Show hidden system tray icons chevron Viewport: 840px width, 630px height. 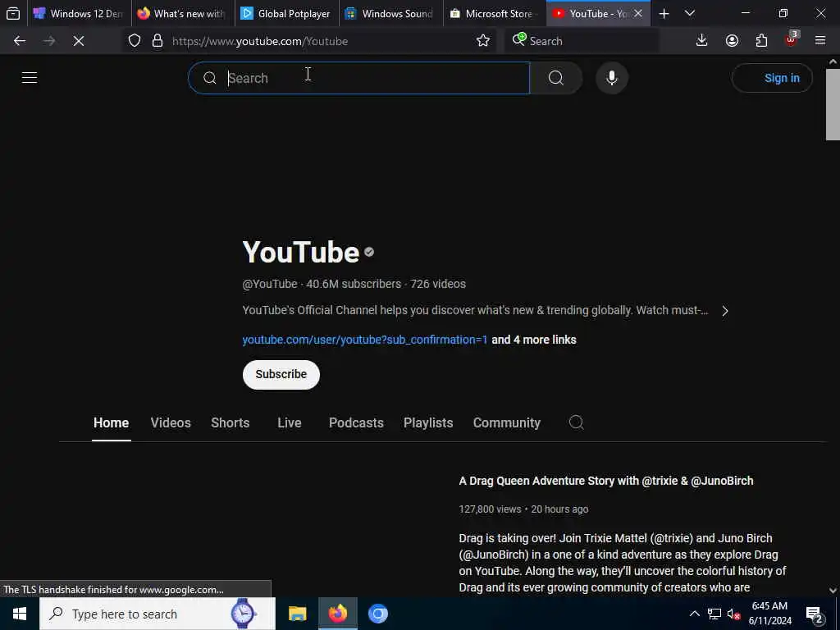(x=694, y=614)
